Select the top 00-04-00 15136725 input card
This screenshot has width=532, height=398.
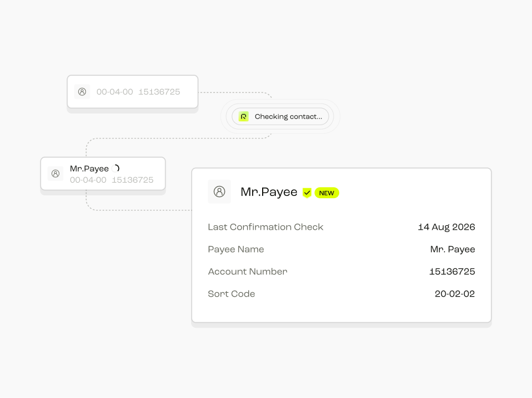(132, 92)
